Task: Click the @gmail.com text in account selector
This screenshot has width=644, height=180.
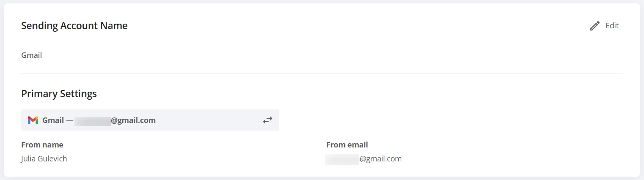Action: 133,120
